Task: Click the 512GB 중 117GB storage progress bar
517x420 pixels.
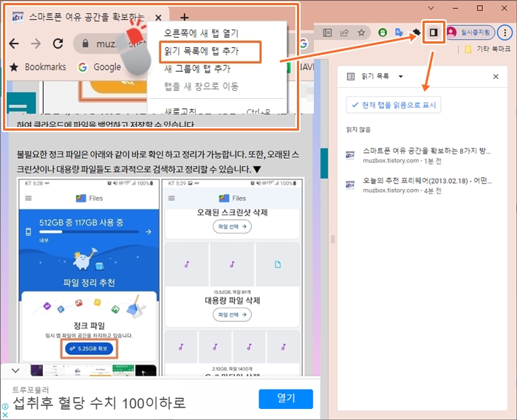Action: coord(89,232)
